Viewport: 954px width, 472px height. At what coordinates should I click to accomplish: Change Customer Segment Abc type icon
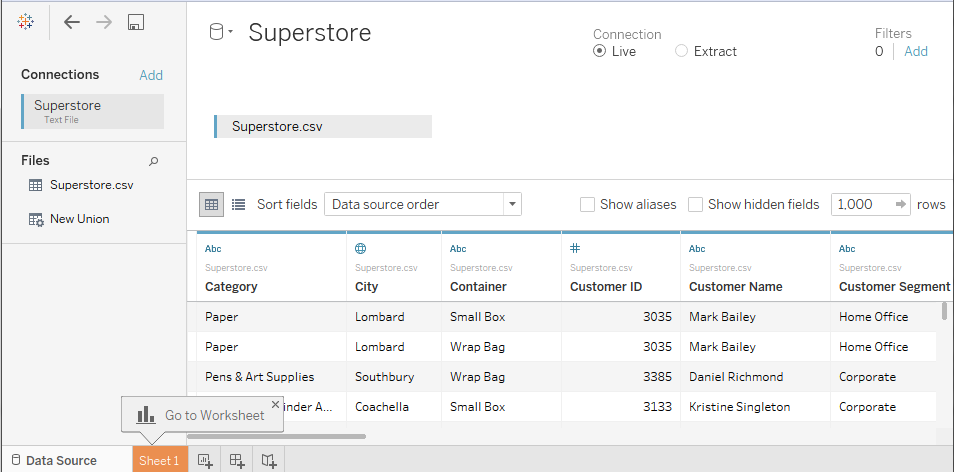point(847,248)
